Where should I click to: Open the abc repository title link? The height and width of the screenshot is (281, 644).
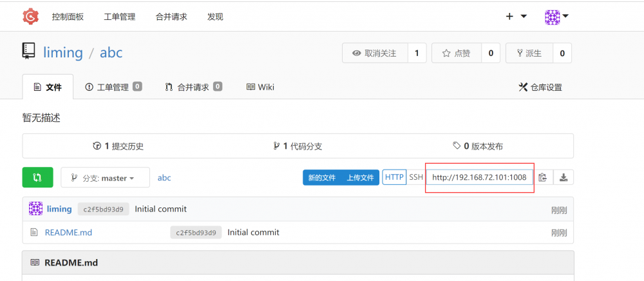(x=111, y=53)
